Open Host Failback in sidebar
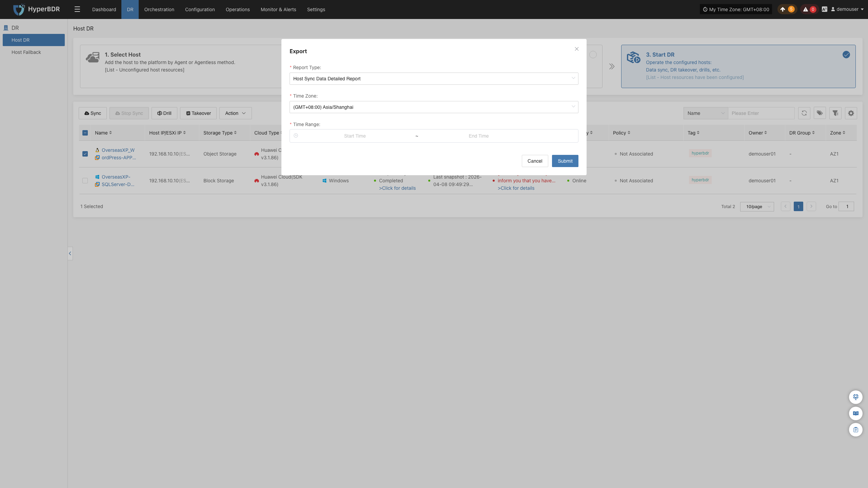Viewport: 868px width, 488px height. tap(34, 52)
